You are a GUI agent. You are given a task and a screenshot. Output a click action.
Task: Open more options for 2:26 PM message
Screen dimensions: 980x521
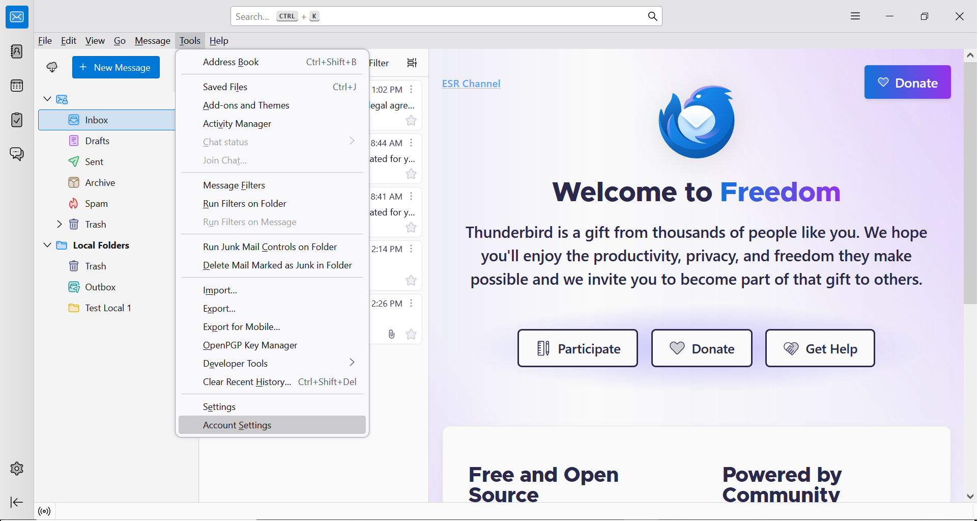point(411,304)
